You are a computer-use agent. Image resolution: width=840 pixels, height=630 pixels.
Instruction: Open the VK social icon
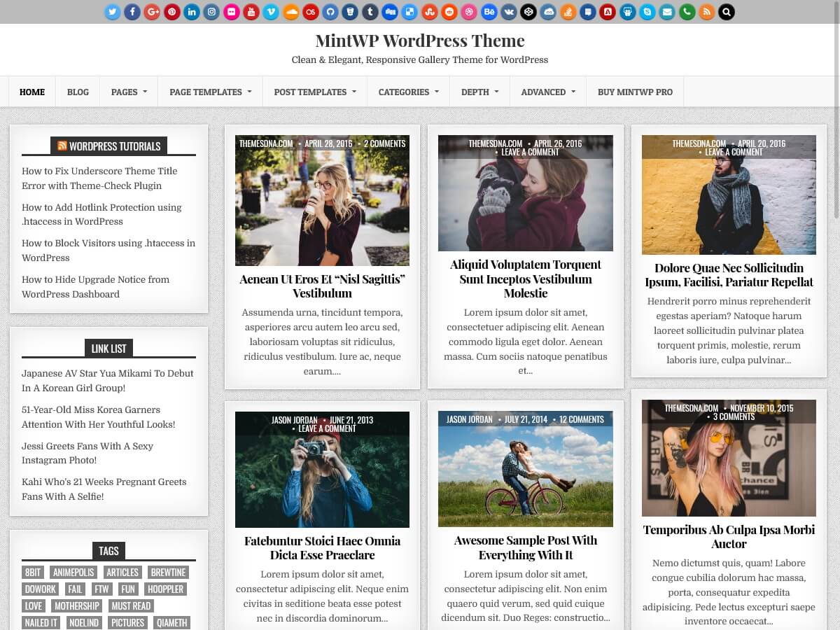509,12
